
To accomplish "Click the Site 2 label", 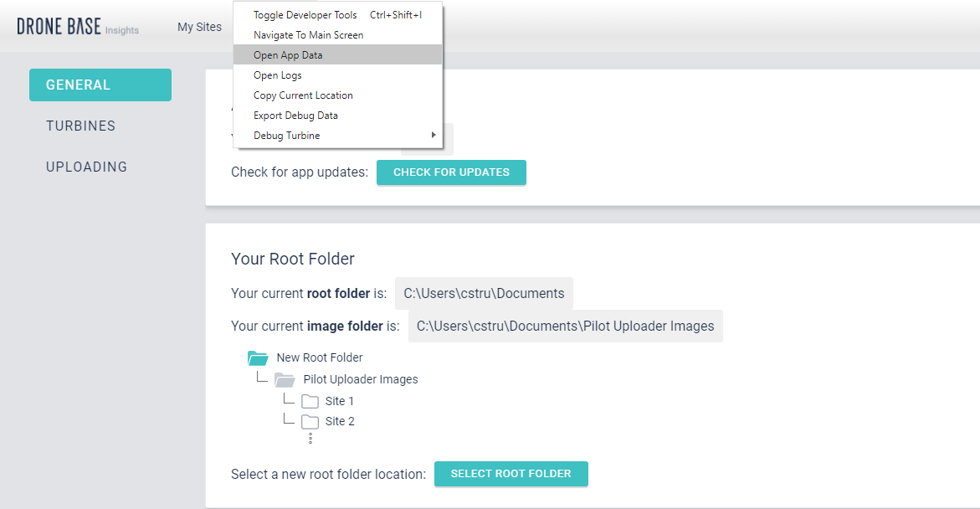I will (340, 421).
